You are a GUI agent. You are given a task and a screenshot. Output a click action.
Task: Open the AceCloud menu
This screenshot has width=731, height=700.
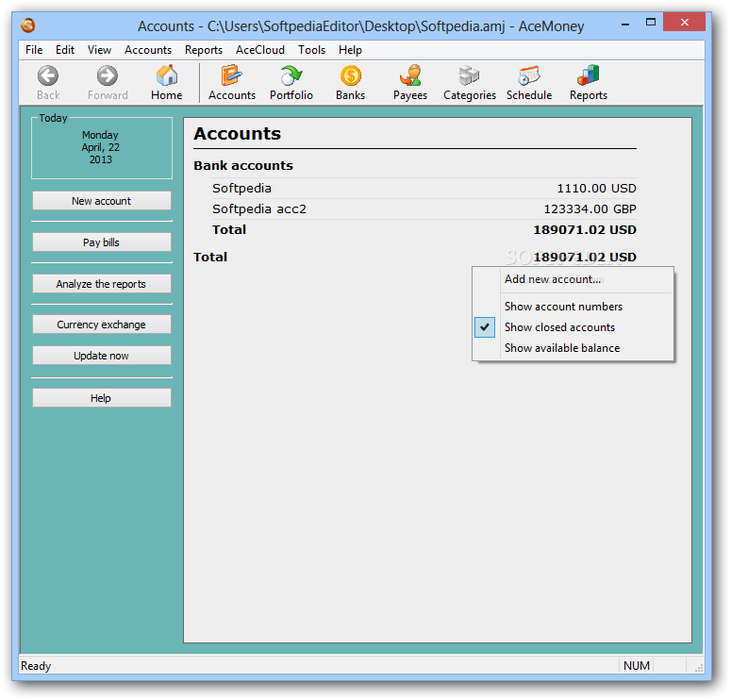[260, 50]
